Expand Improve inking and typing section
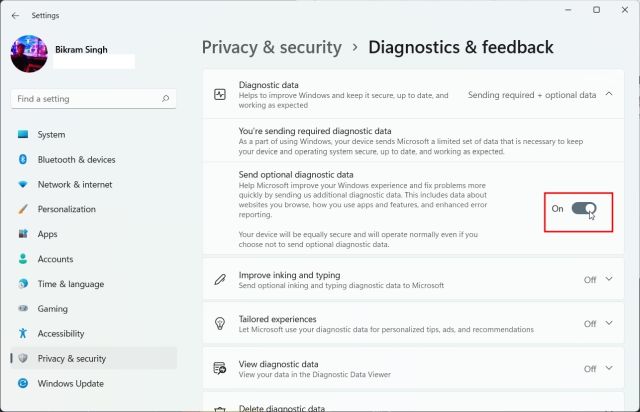This screenshot has width=640, height=412. pyautogui.click(x=610, y=280)
